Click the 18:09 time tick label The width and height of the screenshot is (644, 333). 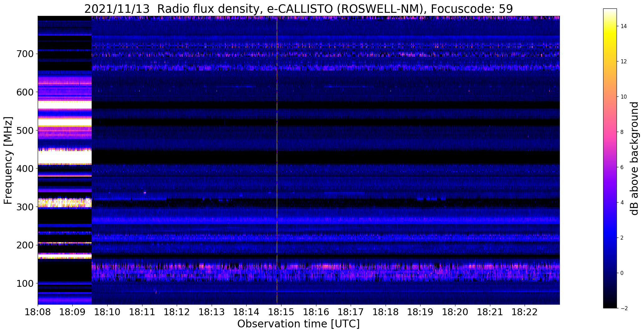tap(73, 312)
